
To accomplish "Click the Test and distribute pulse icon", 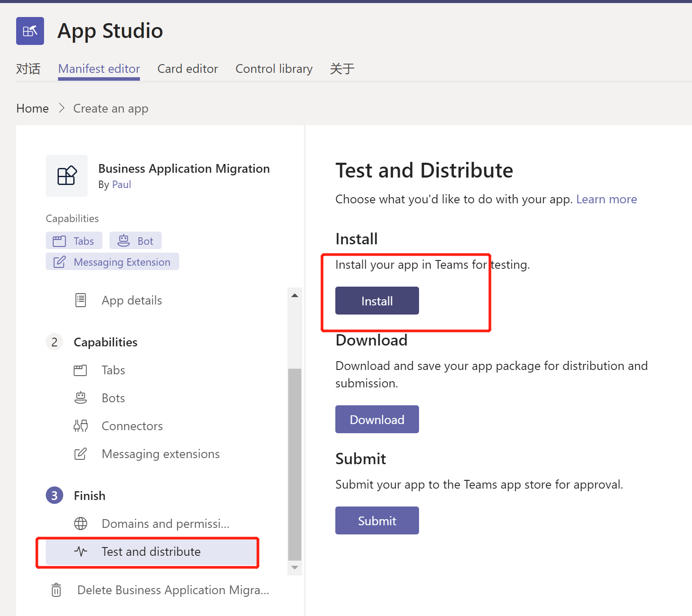I will 81,551.
